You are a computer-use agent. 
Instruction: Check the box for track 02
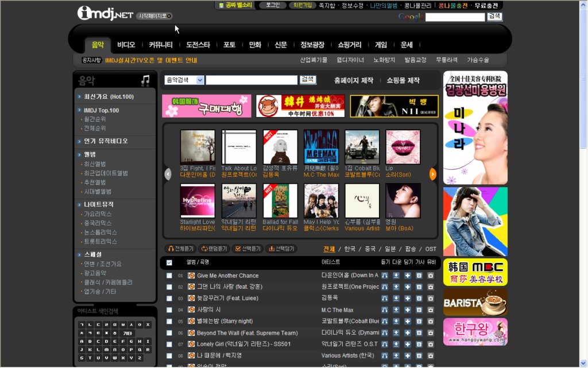click(x=169, y=287)
